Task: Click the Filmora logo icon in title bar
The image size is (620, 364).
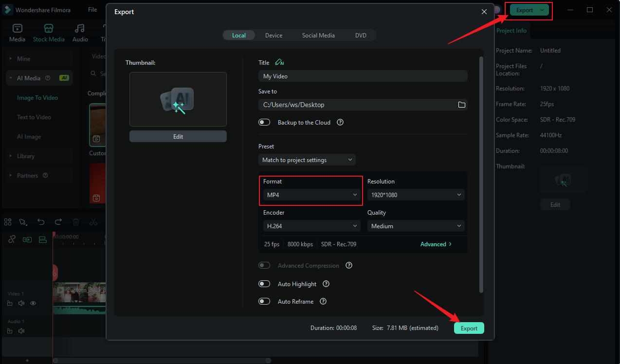Action: click(x=8, y=10)
